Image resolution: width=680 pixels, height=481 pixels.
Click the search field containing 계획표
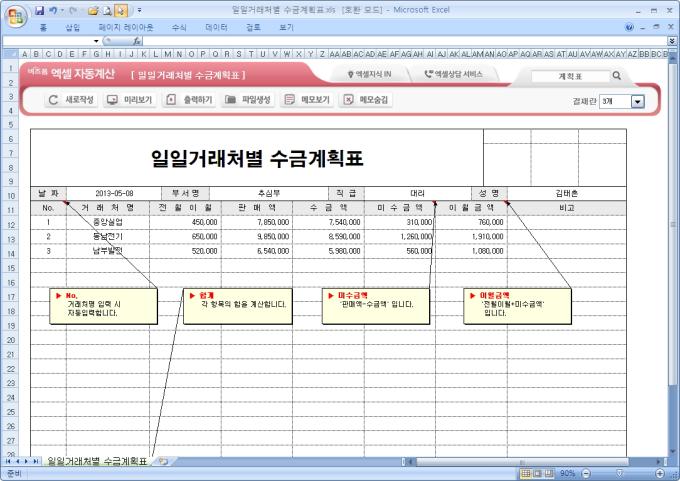tap(570, 76)
